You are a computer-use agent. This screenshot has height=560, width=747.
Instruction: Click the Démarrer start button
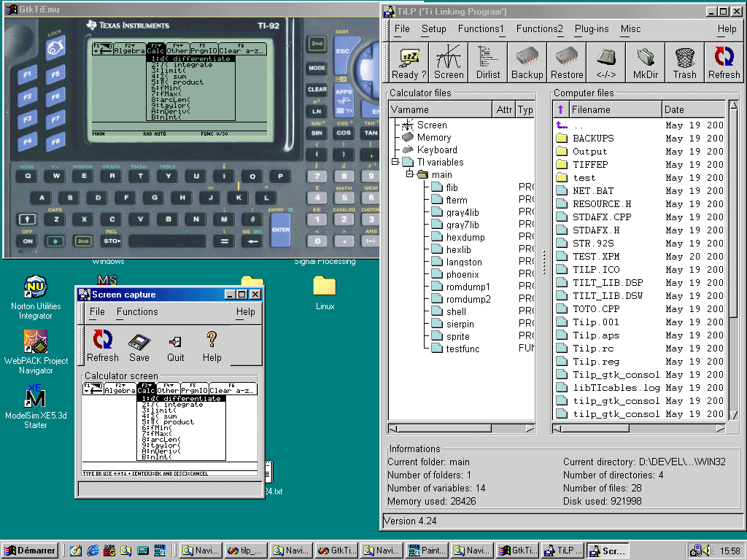point(30,551)
